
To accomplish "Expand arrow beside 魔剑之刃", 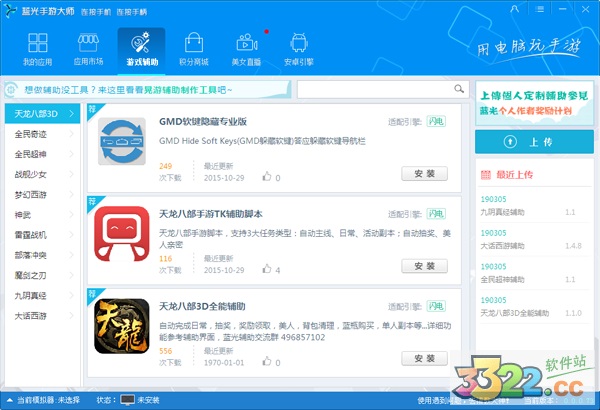I will click(72, 275).
